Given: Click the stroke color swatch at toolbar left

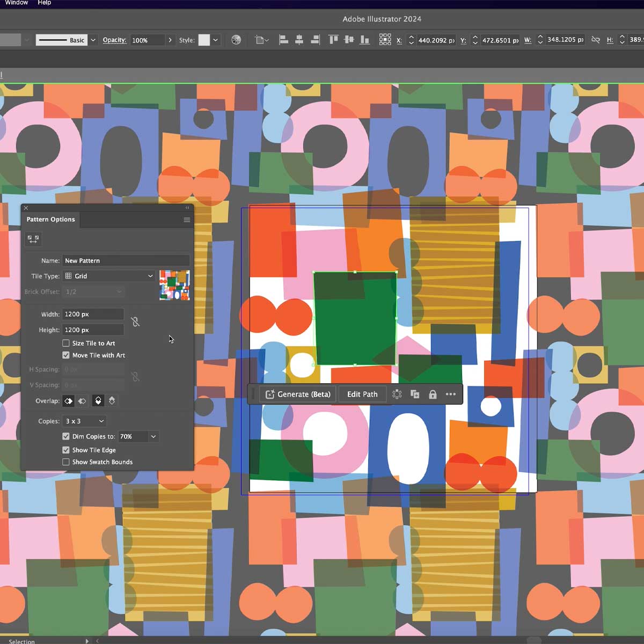Looking at the screenshot, I should (x=10, y=40).
